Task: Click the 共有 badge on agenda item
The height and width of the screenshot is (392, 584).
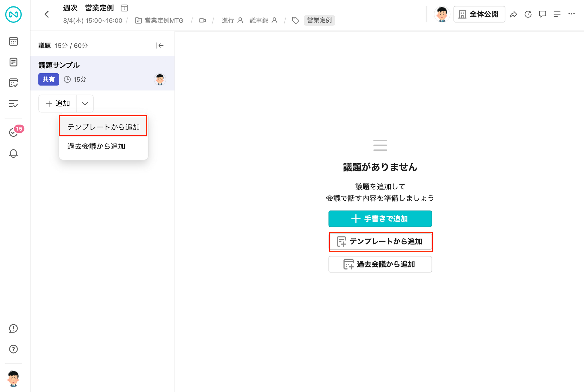Action: pyautogui.click(x=48, y=79)
